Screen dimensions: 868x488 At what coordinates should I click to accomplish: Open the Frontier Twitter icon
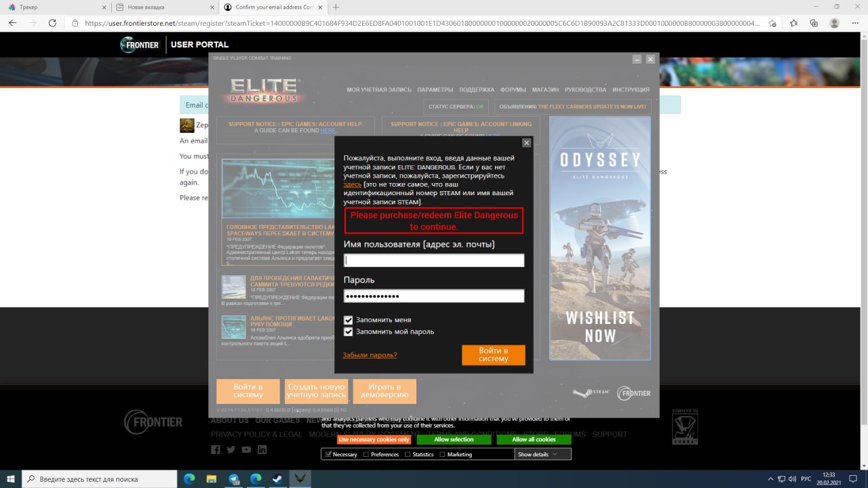coord(231,449)
